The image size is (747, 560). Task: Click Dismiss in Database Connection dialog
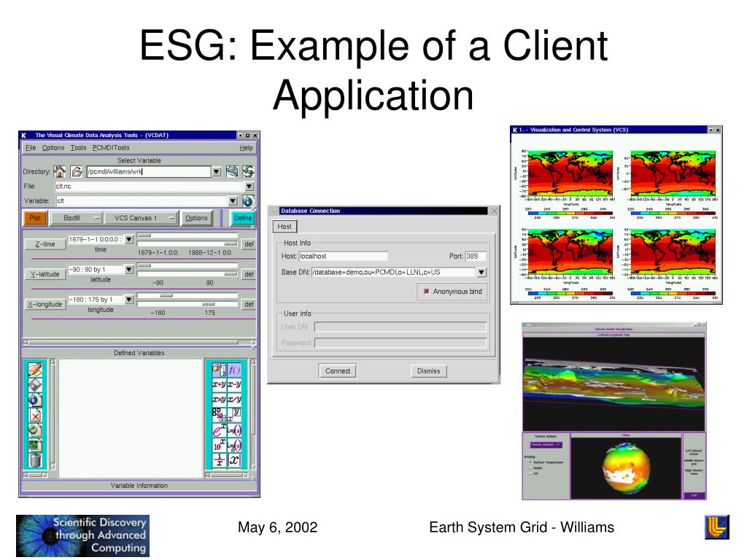[x=429, y=371]
